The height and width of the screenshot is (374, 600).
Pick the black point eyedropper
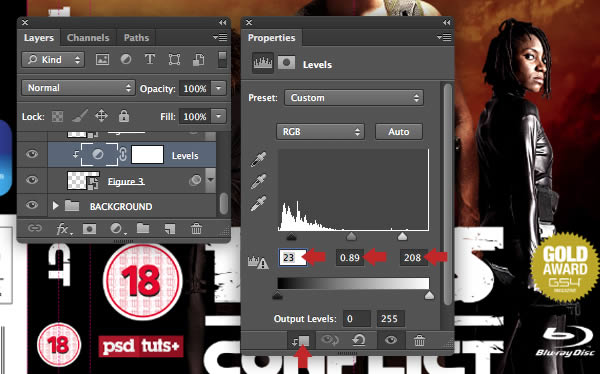(x=258, y=159)
